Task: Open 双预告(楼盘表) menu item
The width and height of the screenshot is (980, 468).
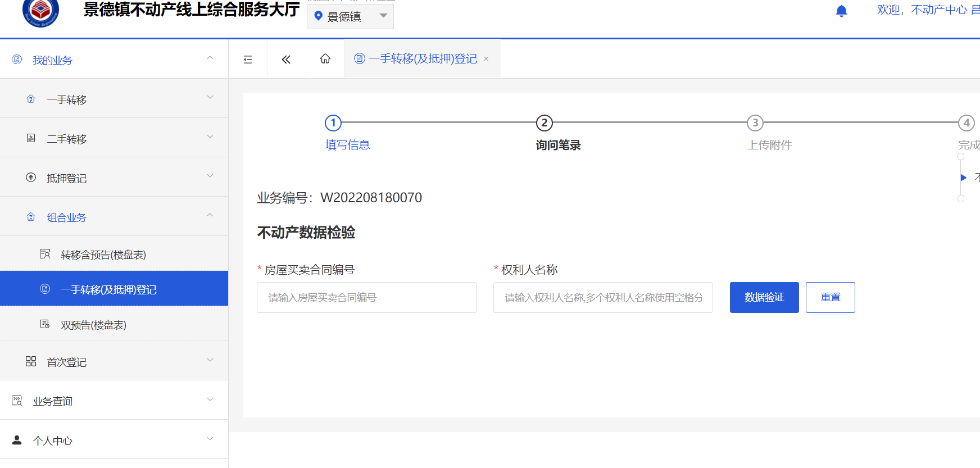Action: 93,325
